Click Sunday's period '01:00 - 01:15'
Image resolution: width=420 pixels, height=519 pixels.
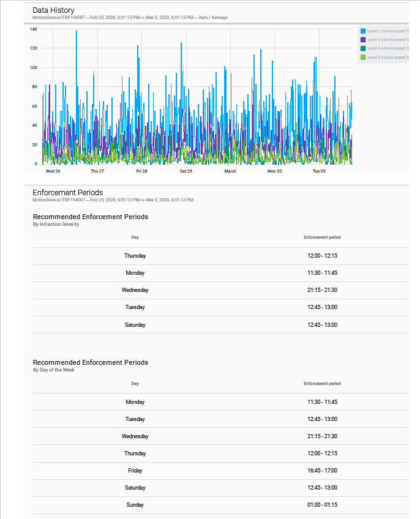322,505
